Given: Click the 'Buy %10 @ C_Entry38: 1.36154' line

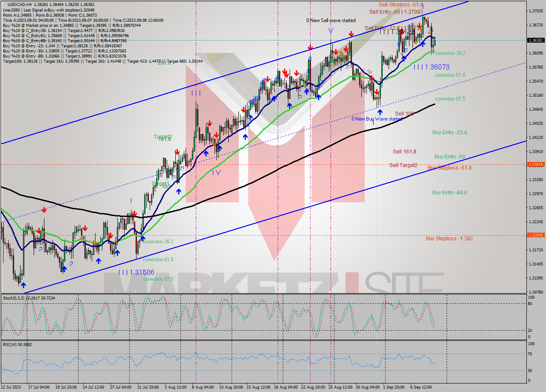Looking at the screenshot, I should [x=64, y=30].
